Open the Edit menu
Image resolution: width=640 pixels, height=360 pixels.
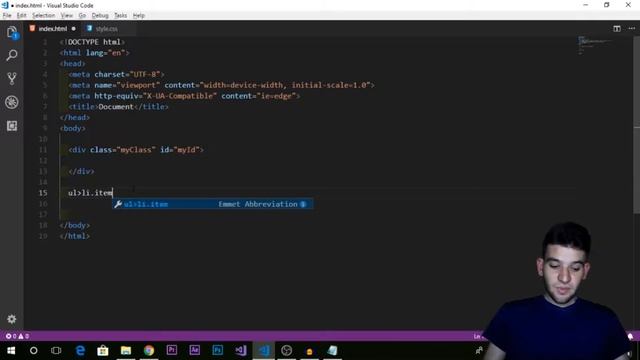[x=21, y=16]
